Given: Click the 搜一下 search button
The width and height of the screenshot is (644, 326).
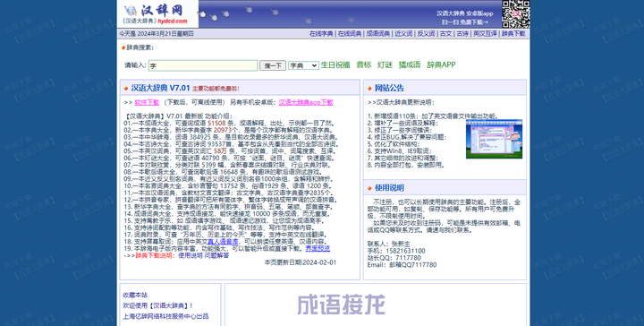Looking at the screenshot, I should [x=273, y=65].
